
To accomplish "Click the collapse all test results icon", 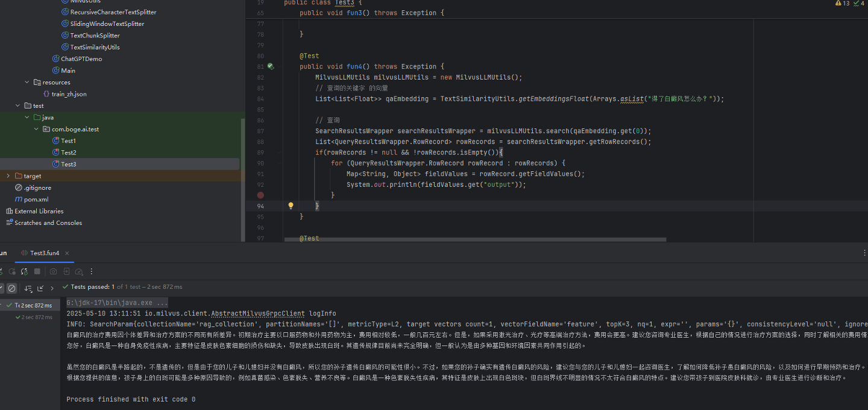I will point(40,288).
